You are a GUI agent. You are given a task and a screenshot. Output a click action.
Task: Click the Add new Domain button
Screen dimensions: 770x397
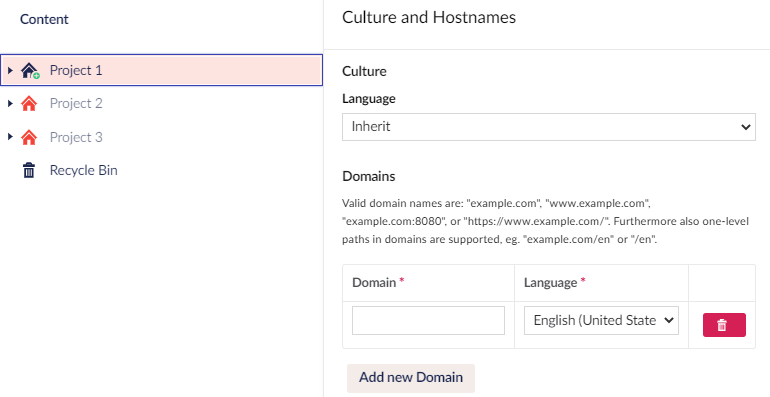(411, 378)
